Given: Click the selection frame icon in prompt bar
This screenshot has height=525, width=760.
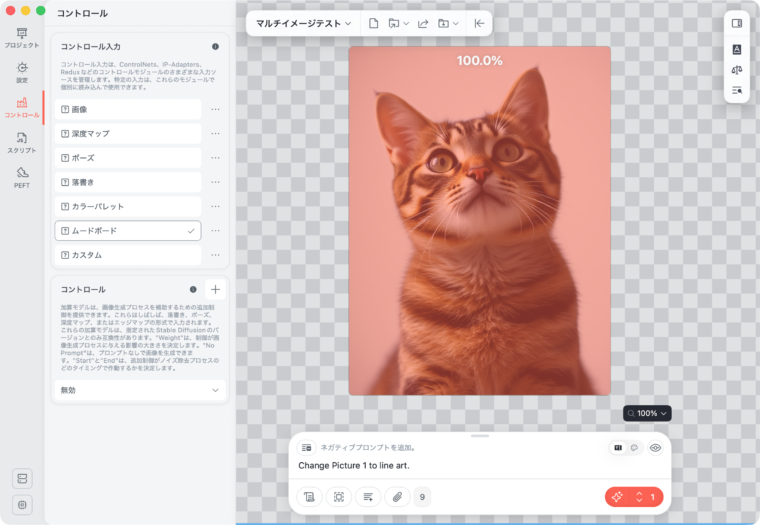Looking at the screenshot, I should point(339,497).
